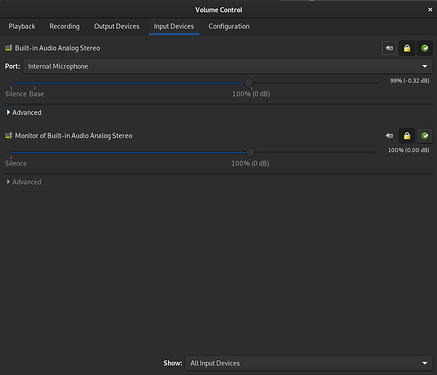Expand Advanced under Monitor of Built-in Audio
Viewport: 437px width, 375px height.
click(24, 182)
